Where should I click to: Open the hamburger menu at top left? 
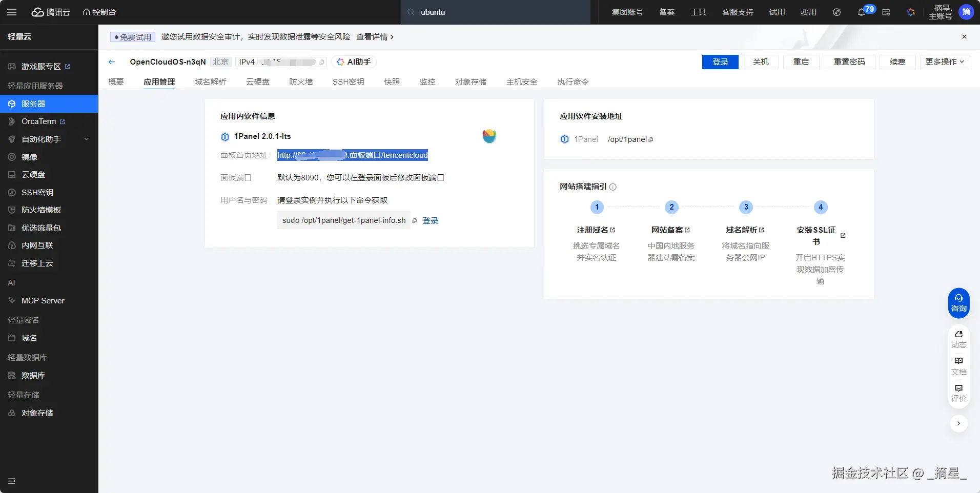pos(12,12)
